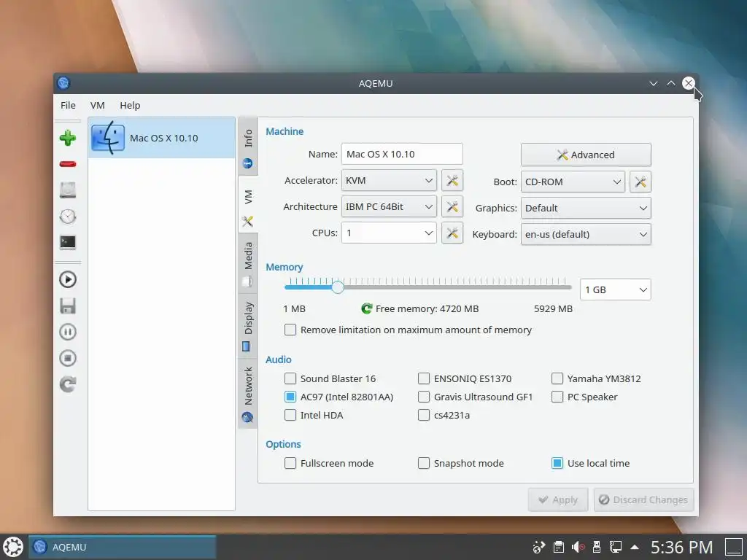Refresh free memory green icon
Viewport: 747px width, 560px height.
tap(366, 308)
